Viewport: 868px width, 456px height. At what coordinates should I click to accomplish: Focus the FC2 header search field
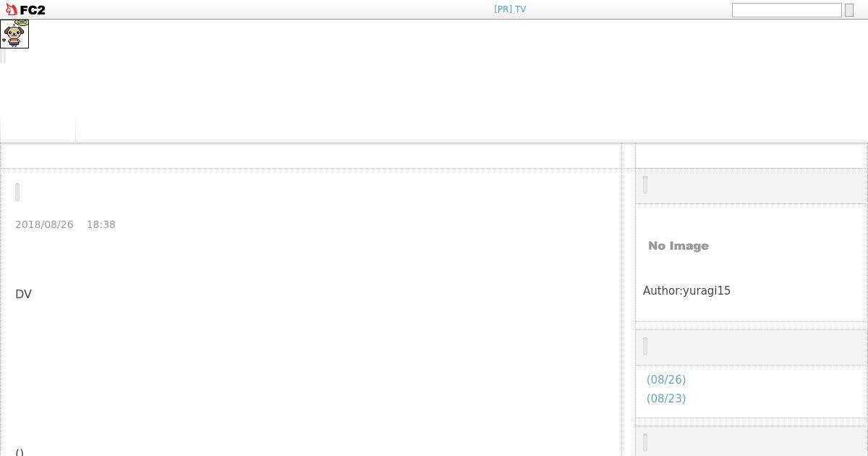[786, 10]
